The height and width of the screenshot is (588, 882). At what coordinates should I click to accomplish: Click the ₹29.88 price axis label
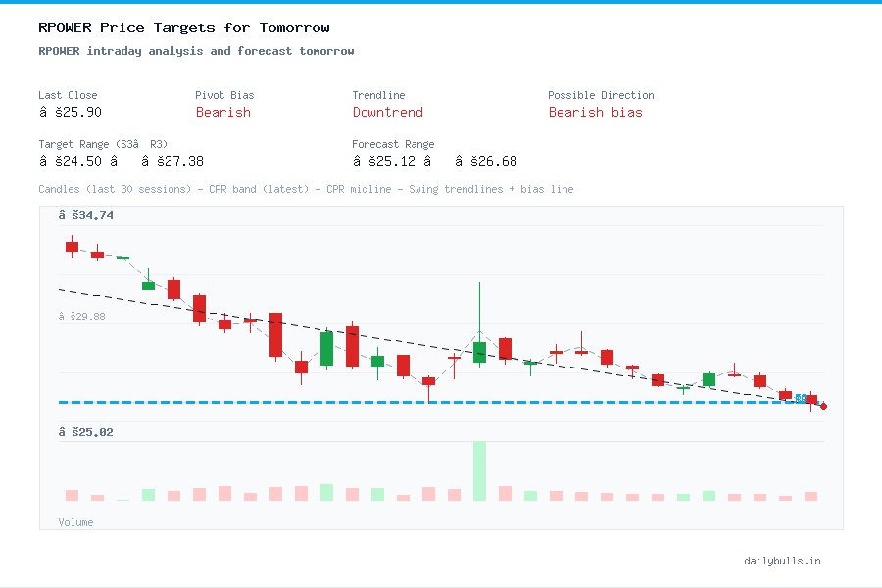click(87, 316)
